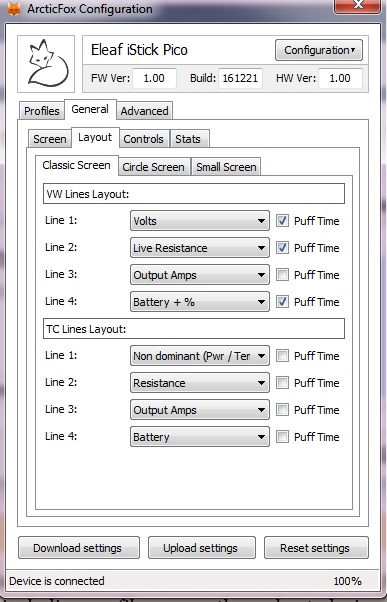Open VW Line 1 Volts dropdown

(200, 221)
